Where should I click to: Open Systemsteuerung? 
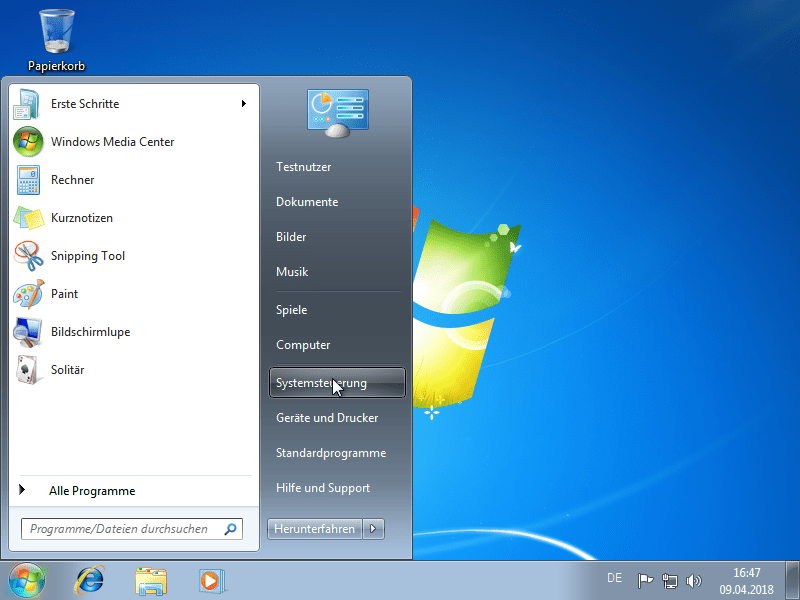(x=320, y=382)
